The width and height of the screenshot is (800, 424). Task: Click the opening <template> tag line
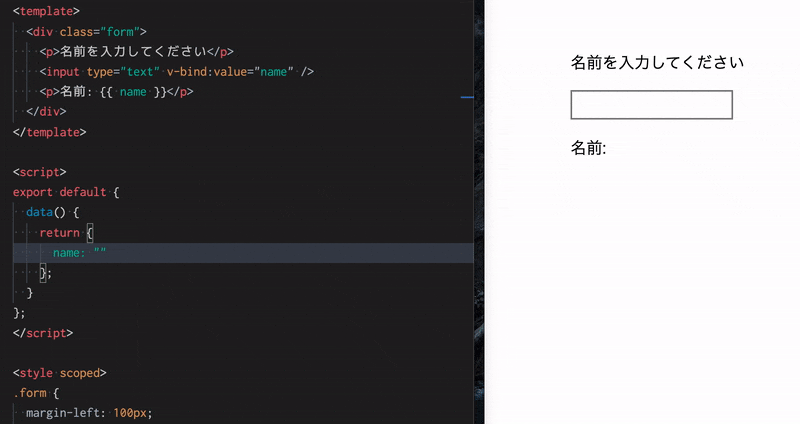pos(46,11)
